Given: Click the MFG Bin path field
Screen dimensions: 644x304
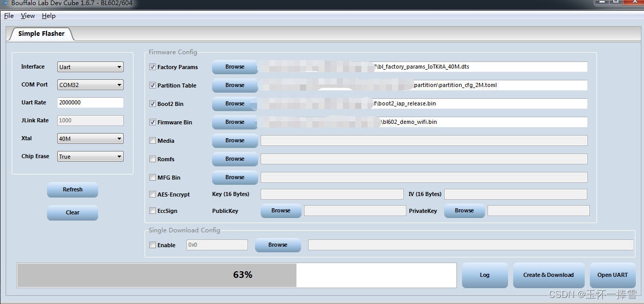Looking at the screenshot, I should pyautogui.click(x=424, y=178).
